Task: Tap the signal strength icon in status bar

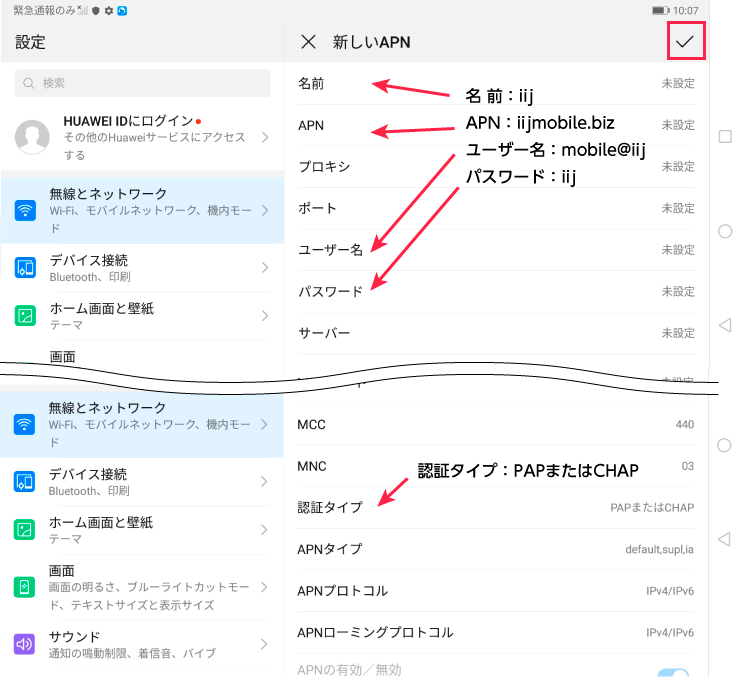Action: (83, 10)
